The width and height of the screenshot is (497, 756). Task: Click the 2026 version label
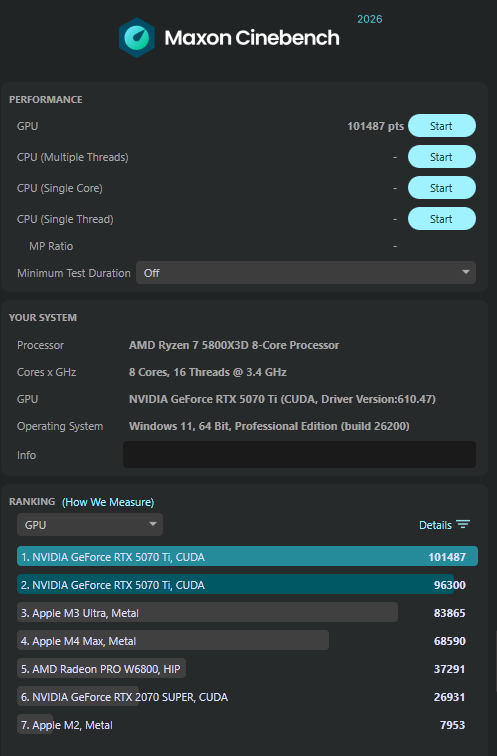tap(370, 19)
